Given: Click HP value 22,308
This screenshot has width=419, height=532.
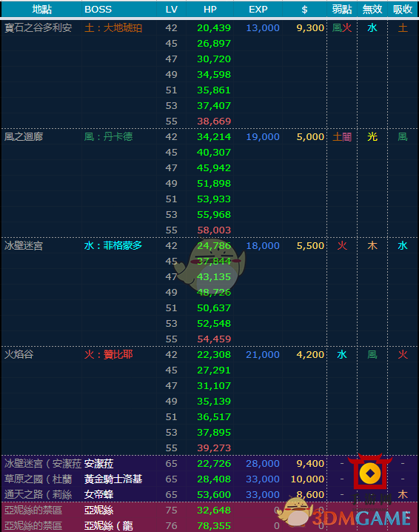Looking at the screenshot, I should (214, 355).
